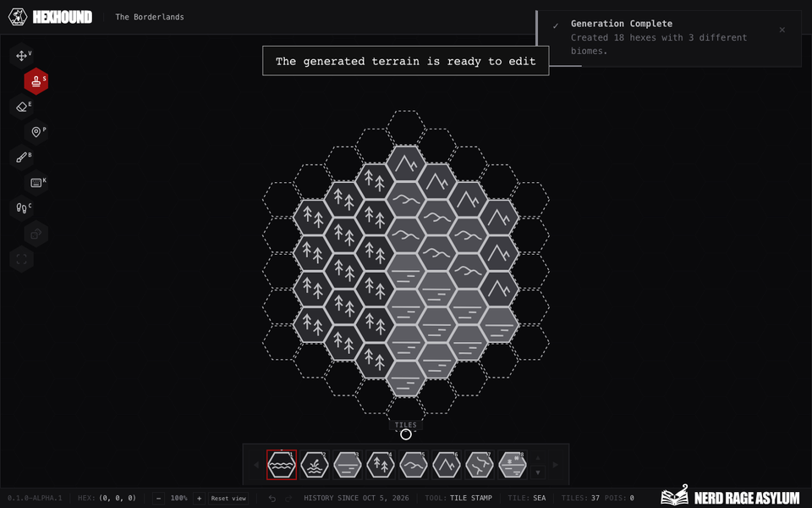
Task: Select the Eraser tool (E)
Action: click(x=22, y=107)
